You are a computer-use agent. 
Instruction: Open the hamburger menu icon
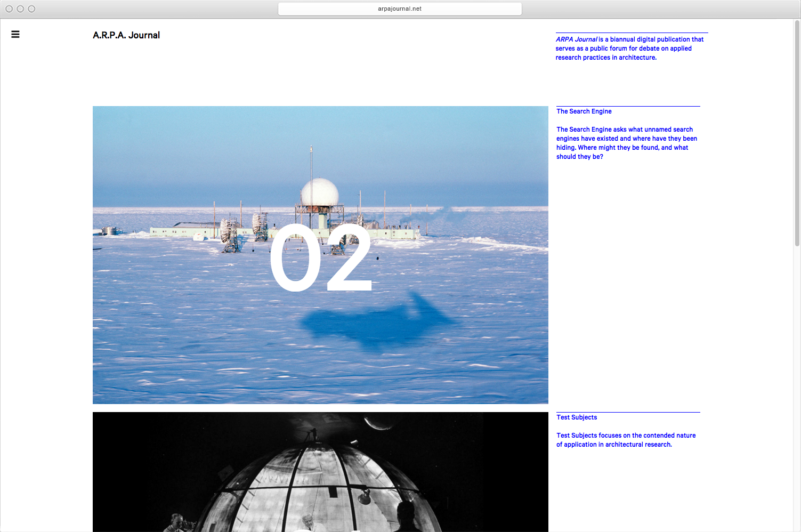click(15, 34)
